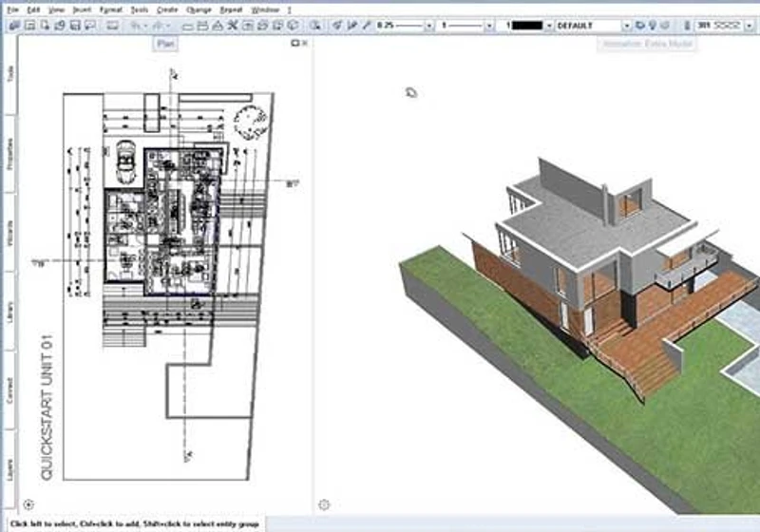Open the Wizards side panel tab

click(x=10, y=233)
